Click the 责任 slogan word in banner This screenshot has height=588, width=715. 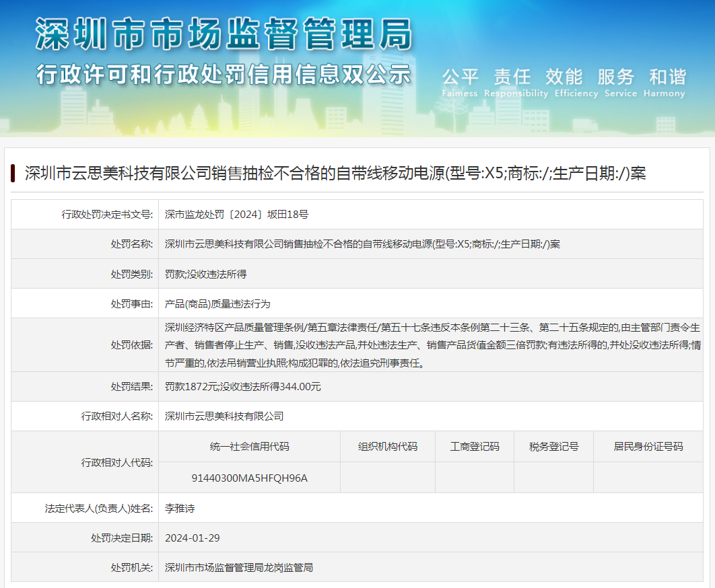[x=512, y=77]
